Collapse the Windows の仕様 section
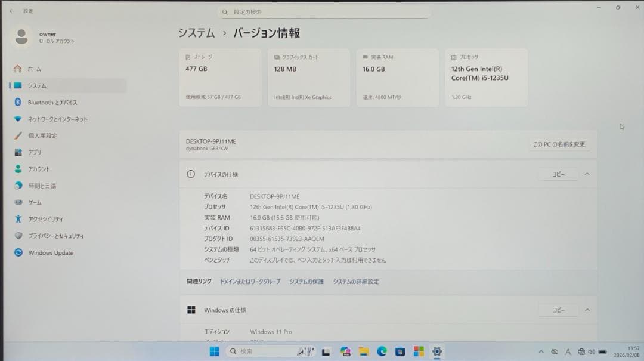The image size is (644, 361). point(587,310)
